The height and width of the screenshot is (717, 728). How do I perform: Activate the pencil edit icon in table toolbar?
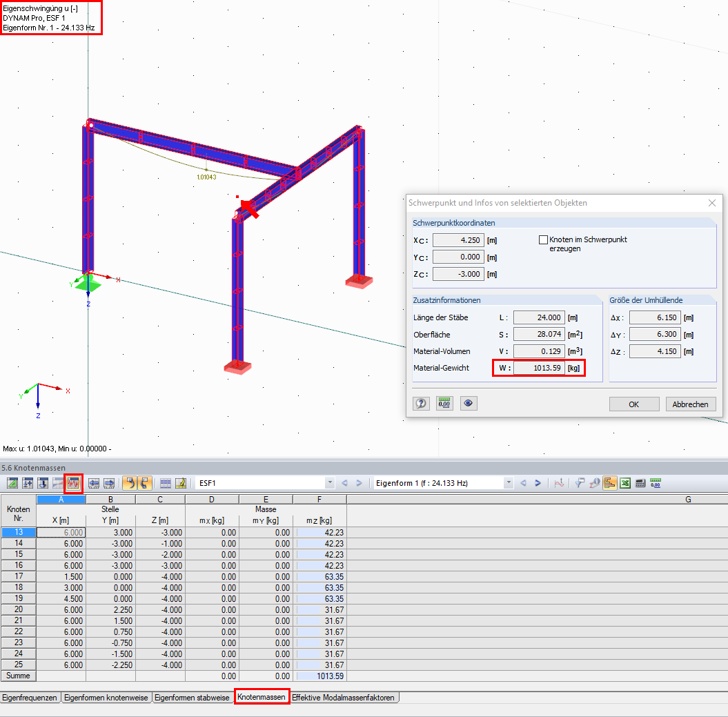tap(181, 483)
